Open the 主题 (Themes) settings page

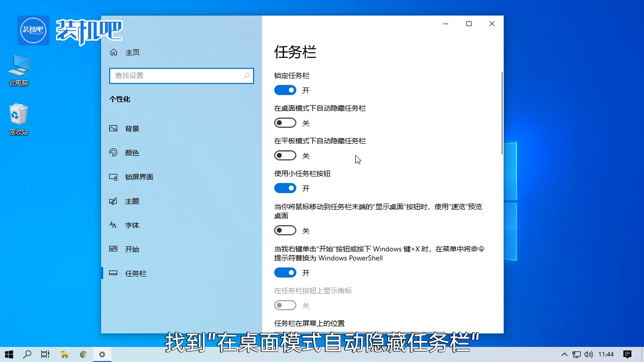132,201
